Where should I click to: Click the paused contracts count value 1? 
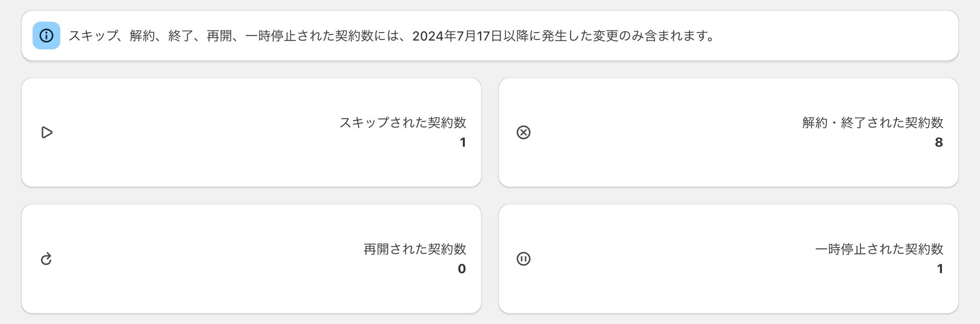click(939, 269)
